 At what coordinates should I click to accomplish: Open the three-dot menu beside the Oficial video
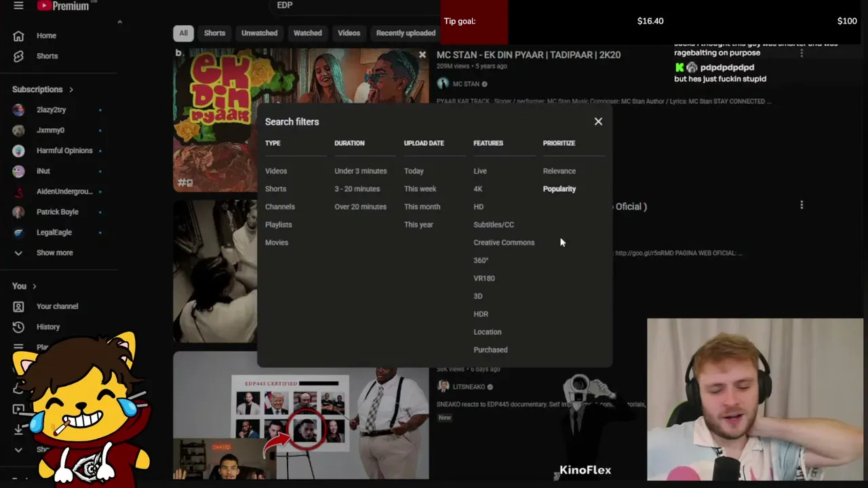pyautogui.click(x=802, y=205)
